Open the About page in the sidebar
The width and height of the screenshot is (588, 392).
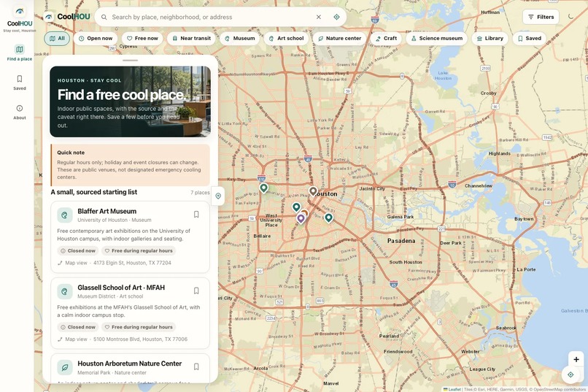[x=20, y=112]
